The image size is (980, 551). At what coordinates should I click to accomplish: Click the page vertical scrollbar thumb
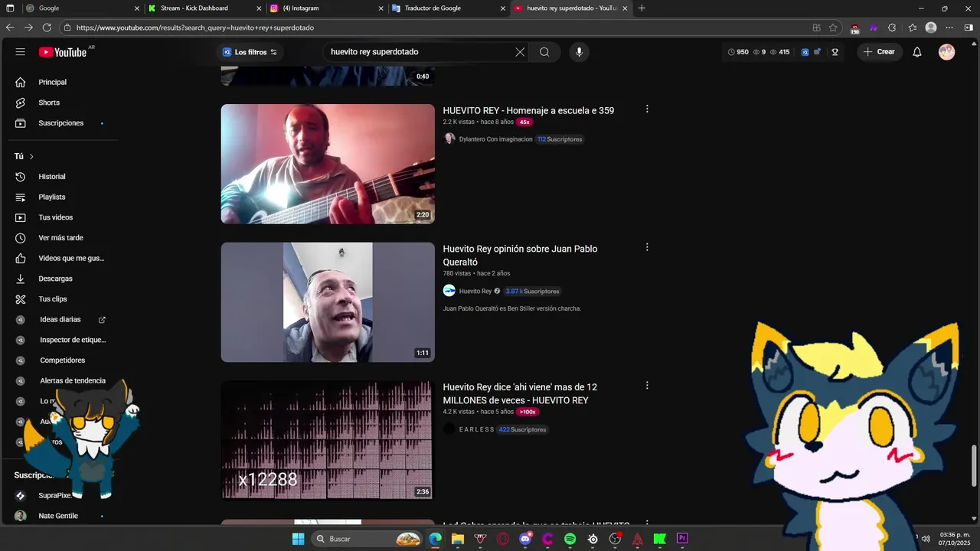975,465
